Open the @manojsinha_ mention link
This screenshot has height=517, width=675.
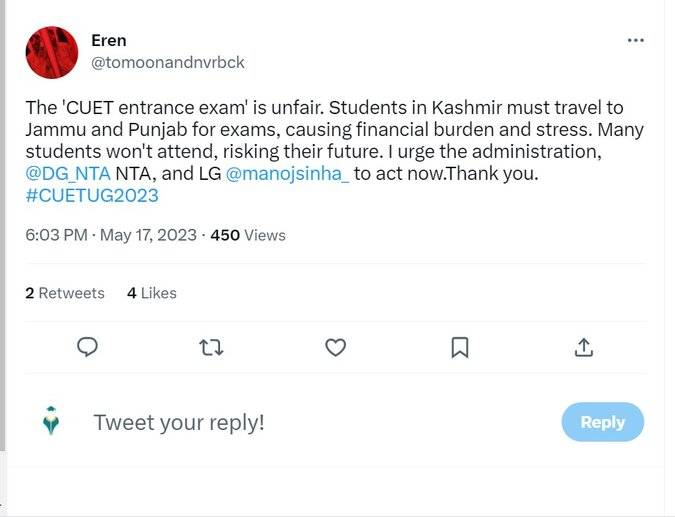288,174
